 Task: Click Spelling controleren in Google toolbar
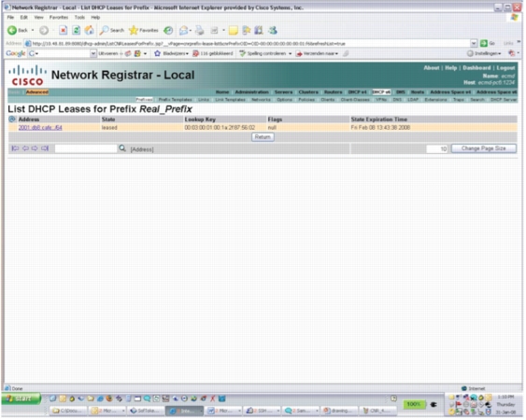pyautogui.click(x=263, y=53)
